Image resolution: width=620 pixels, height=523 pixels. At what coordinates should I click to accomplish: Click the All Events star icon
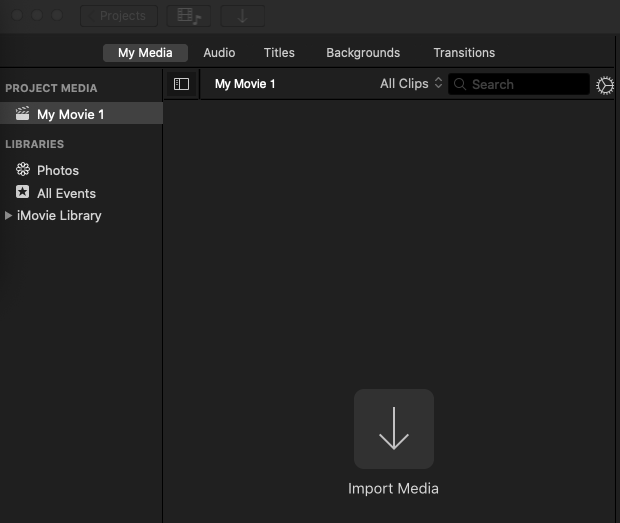point(23,192)
